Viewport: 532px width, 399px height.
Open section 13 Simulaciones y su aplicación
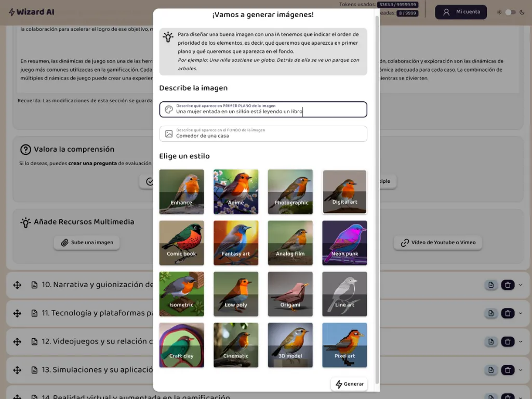point(97,369)
